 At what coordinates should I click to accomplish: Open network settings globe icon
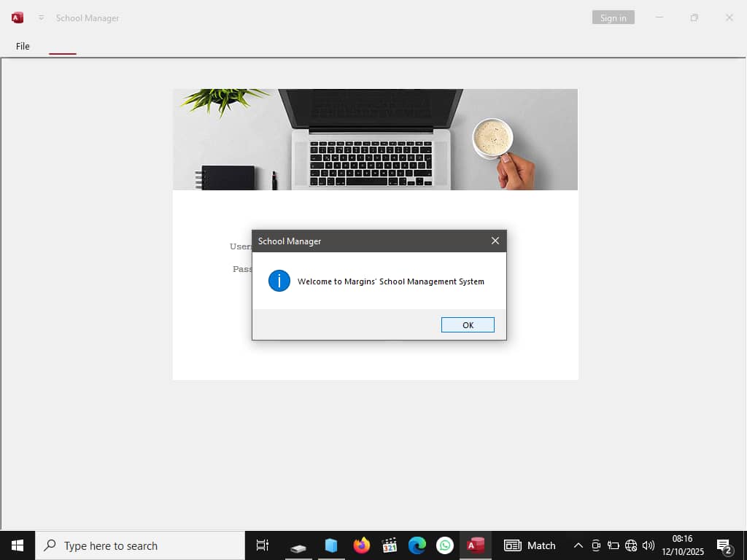click(x=631, y=545)
